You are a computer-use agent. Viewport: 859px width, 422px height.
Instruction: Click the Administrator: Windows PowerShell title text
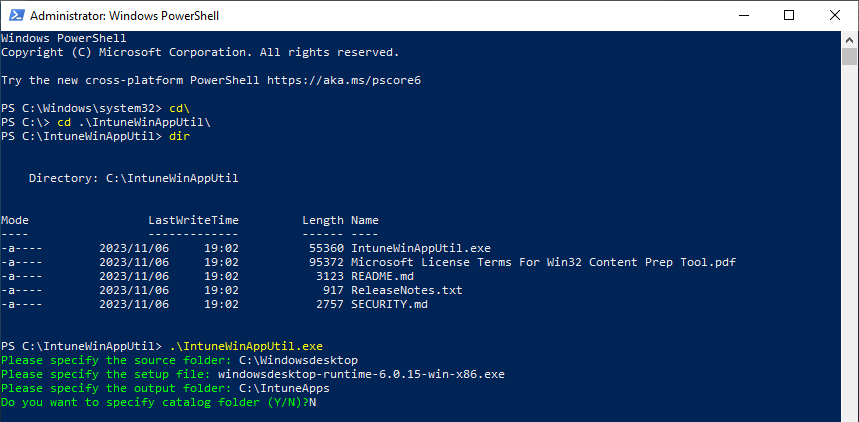click(124, 16)
